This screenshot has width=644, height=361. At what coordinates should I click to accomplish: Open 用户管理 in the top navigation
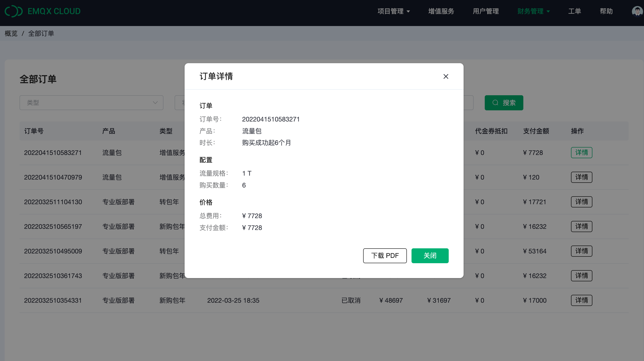tap(485, 11)
